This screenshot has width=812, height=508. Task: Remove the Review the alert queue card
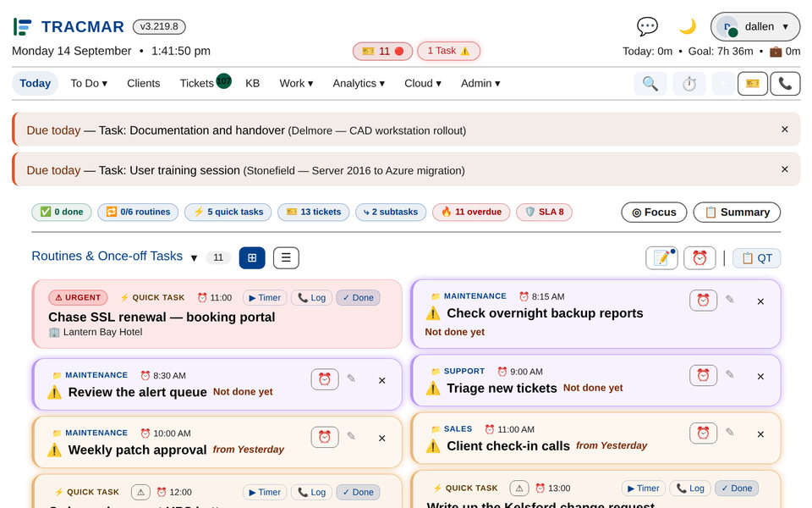tap(382, 380)
